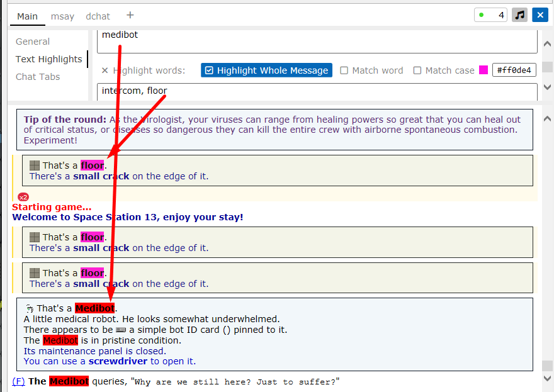Image resolution: width=554 pixels, height=392 pixels.
Task: Click the medibot highlight words field
Action: [317, 42]
